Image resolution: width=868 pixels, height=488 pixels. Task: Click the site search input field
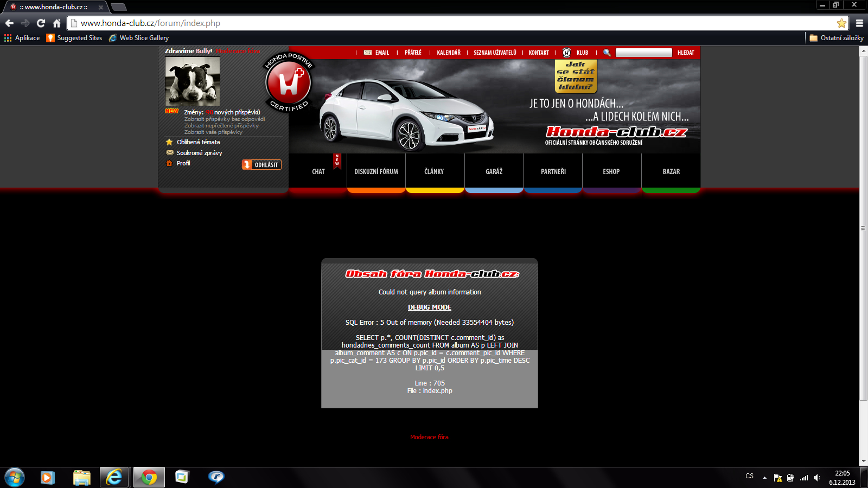(644, 53)
